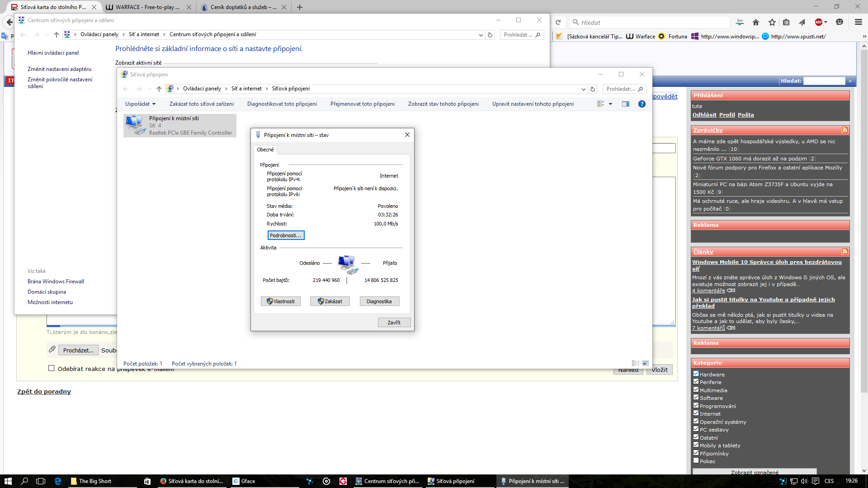Image resolution: width=868 pixels, height=488 pixels.
Task: Select Diagnostikovat toto připojení in toolbar
Action: (282, 104)
